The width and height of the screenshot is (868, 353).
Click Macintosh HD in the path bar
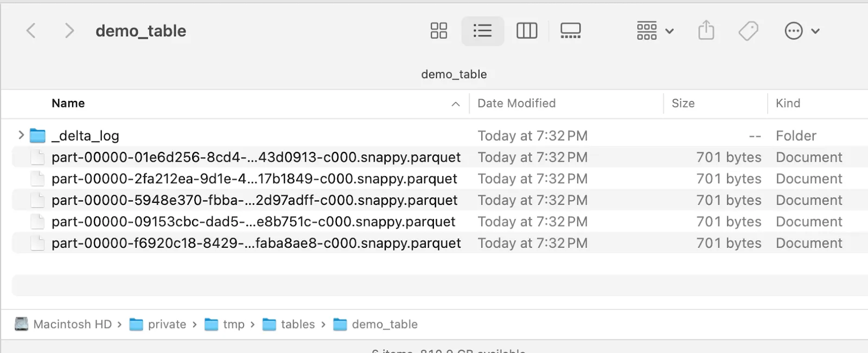pos(72,324)
